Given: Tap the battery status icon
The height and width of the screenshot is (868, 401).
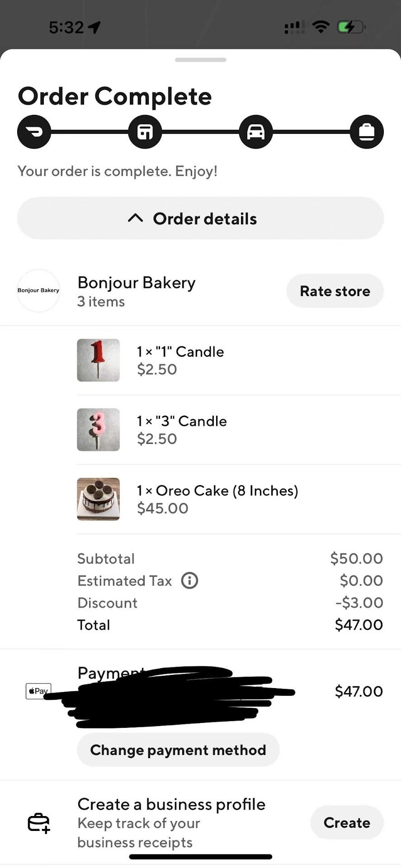Looking at the screenshot, I should [x=351, y=28].
